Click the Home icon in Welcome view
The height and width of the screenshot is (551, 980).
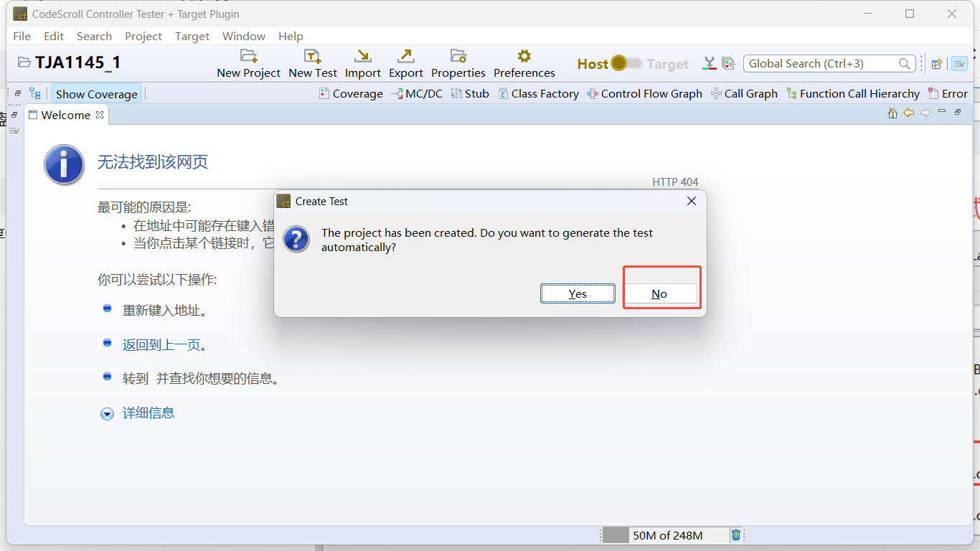[x=892, y=113]
